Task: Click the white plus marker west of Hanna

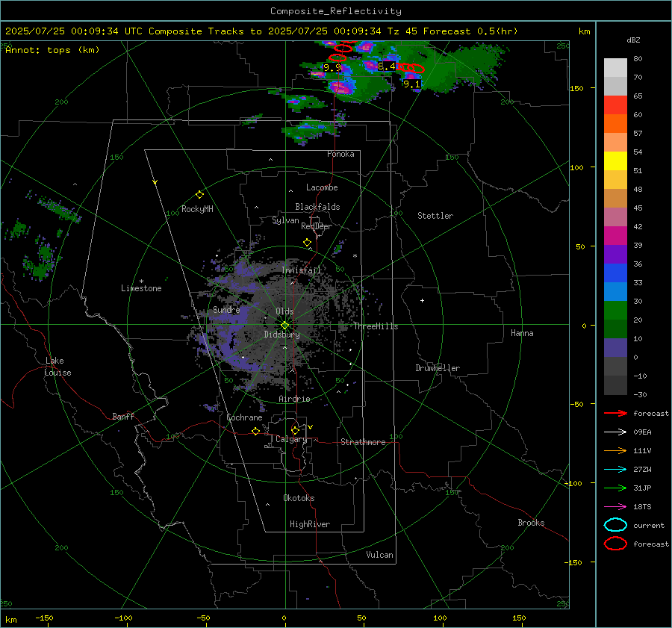Action: click(422, 300)
